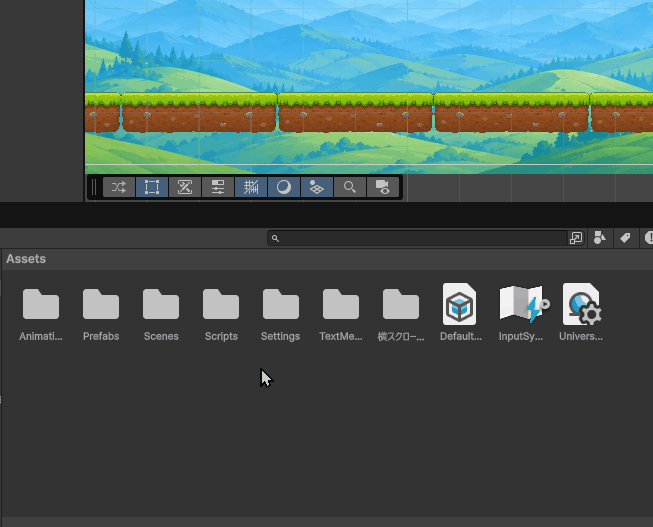Open the Search by Label tag filter

(x=625, y=238)
